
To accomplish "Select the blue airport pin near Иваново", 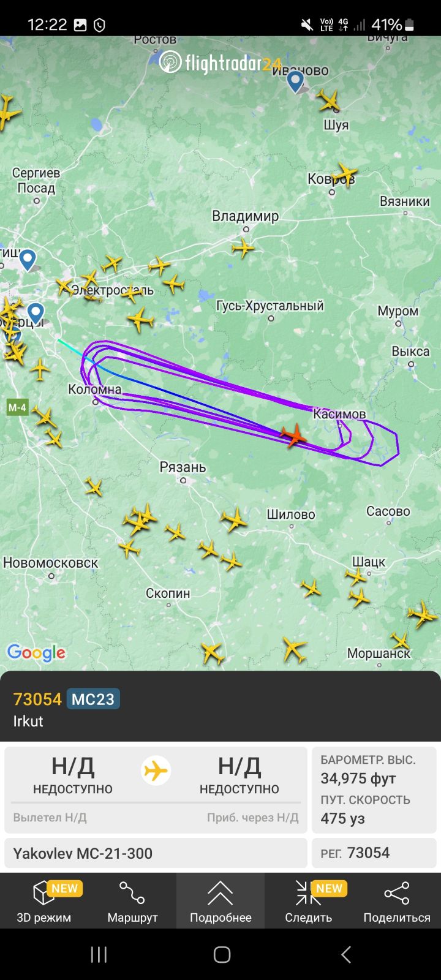I will click(x=296, y=81).
